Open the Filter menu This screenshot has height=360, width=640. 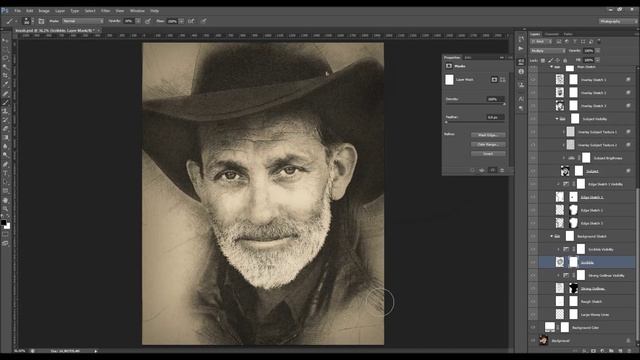click(105, 11)
